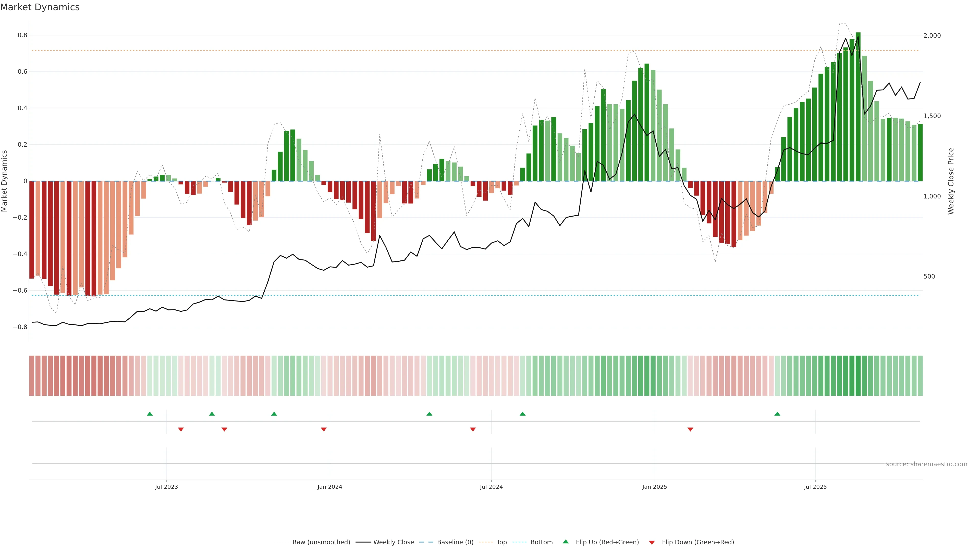Click the green flip-up triangle right after Jul 2024
This screenshot has width=980, height=551.
coord(522,414)
